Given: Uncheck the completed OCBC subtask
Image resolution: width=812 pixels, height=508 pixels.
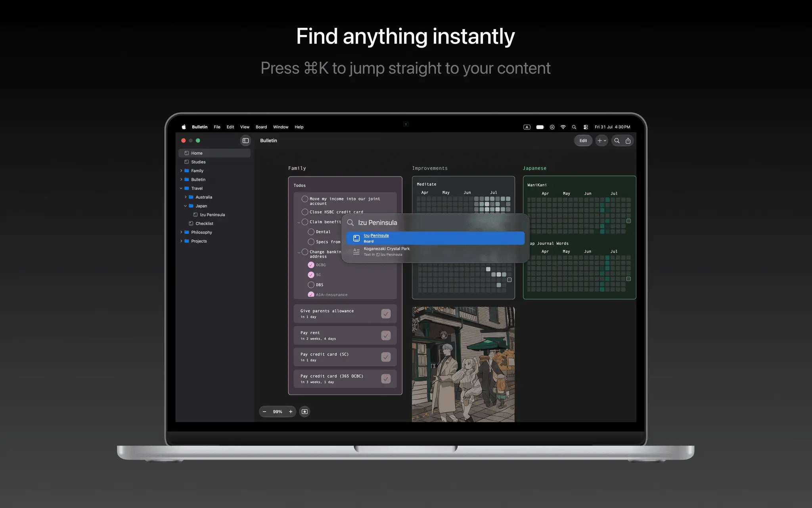Looking at the screenshot, I should 311,265.
